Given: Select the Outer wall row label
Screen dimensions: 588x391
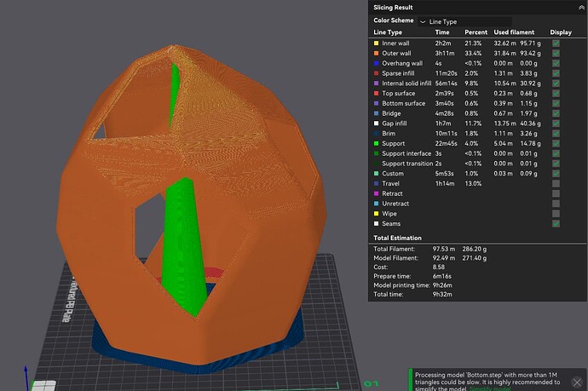Looking at the screenshot, I should click(396, 53).
